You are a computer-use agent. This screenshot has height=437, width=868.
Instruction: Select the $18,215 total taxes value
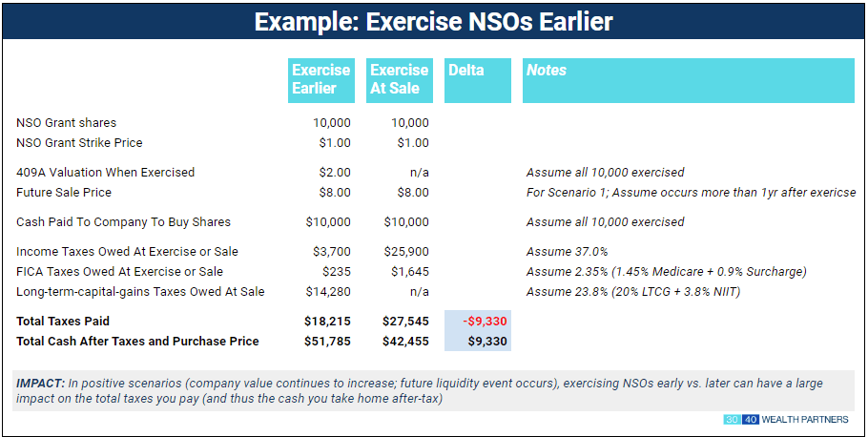pyautogui.click(x=327, y=323)
